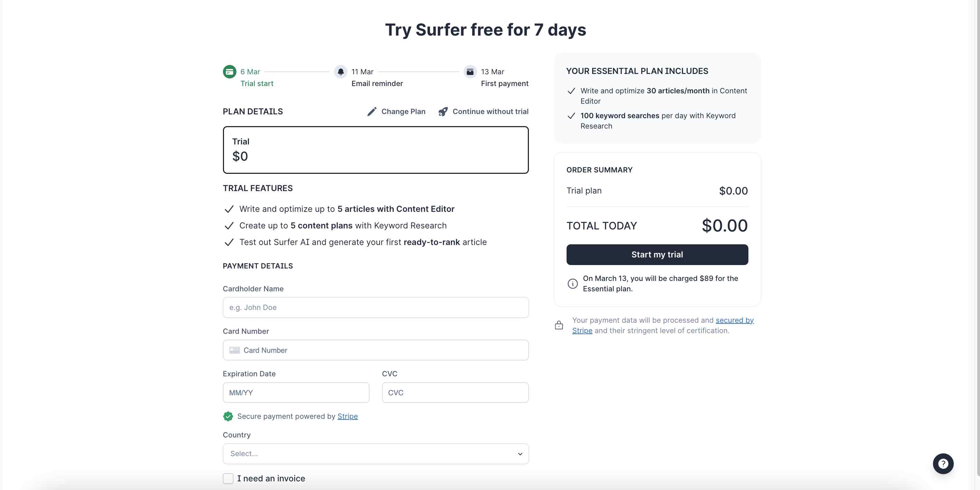Click the info icon near March 13 charge
Viewport: 980px width, 490px height.
572,283
